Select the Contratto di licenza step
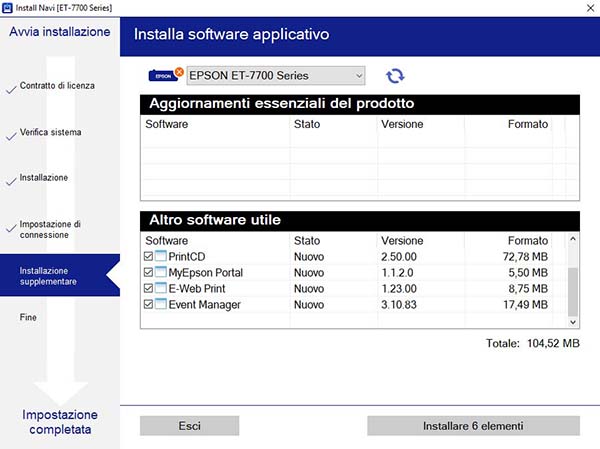Image resolution: width=600 pixels, height=449 pixels. click(x=57, y=86)
